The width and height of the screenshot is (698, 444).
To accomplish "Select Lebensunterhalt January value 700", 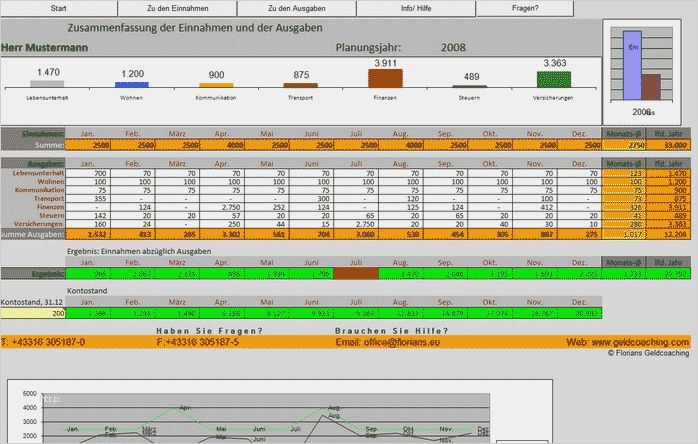I will [88, 173].
